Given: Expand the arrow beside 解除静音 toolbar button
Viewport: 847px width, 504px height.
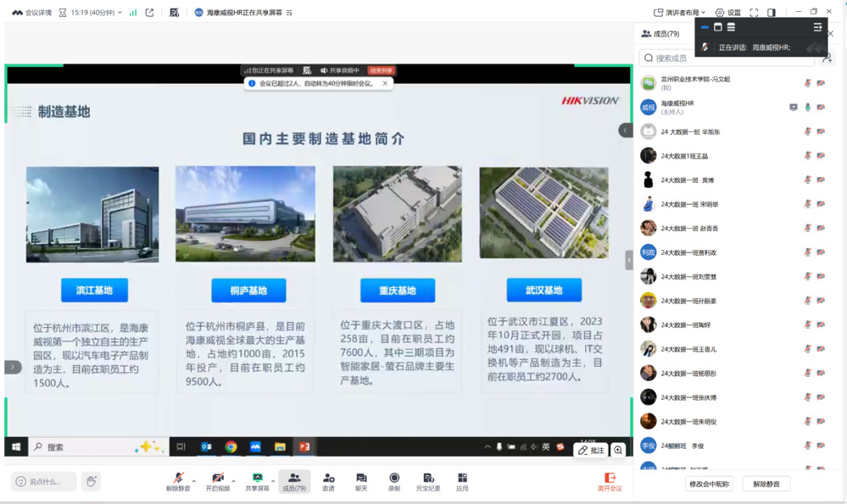Looking at the screenshot, I should coord(194,480).
